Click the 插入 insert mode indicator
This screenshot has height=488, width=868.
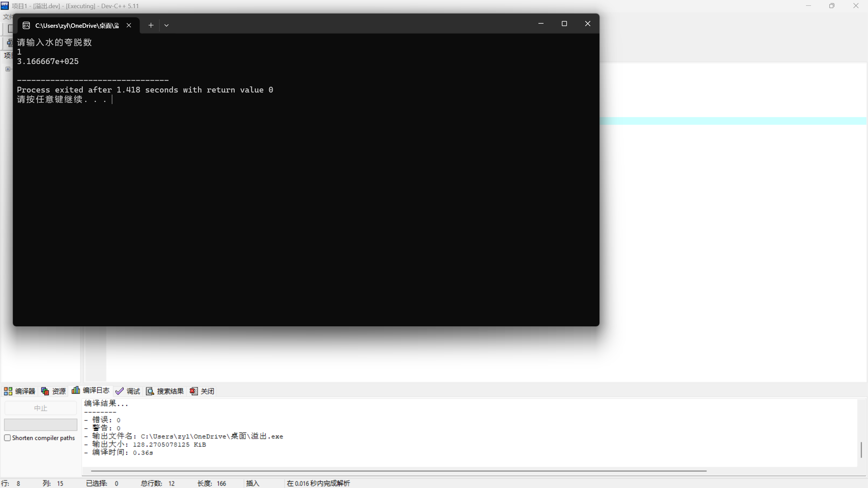tap(253, 483)
